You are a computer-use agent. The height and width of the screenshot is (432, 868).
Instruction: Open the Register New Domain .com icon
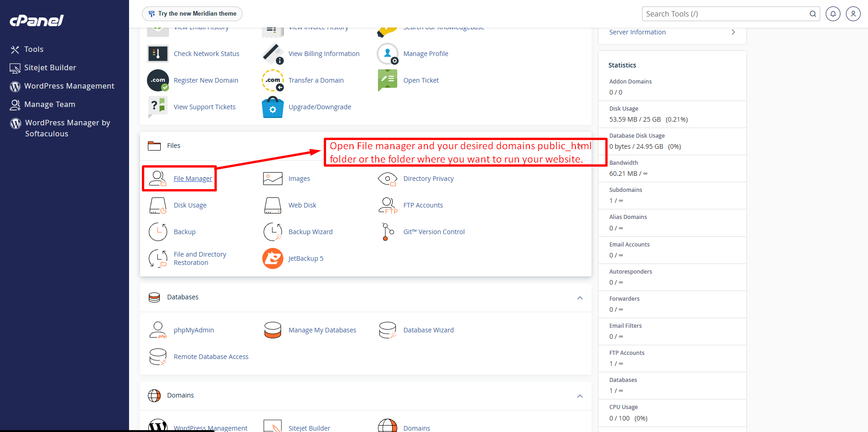[158, 80]
